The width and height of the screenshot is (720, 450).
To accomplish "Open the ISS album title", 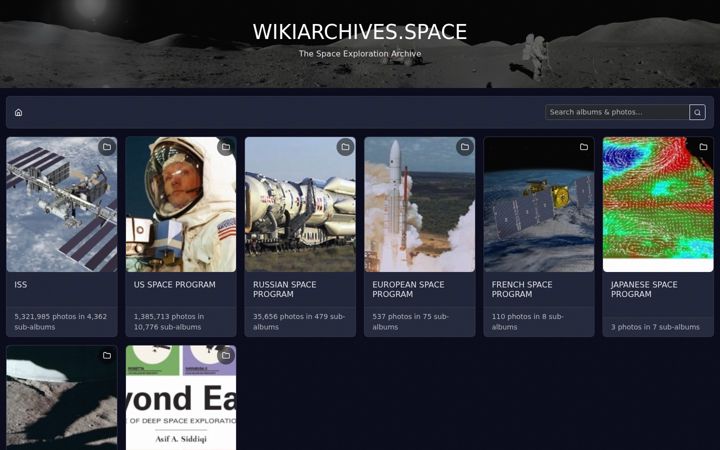I will coord(21,285).
